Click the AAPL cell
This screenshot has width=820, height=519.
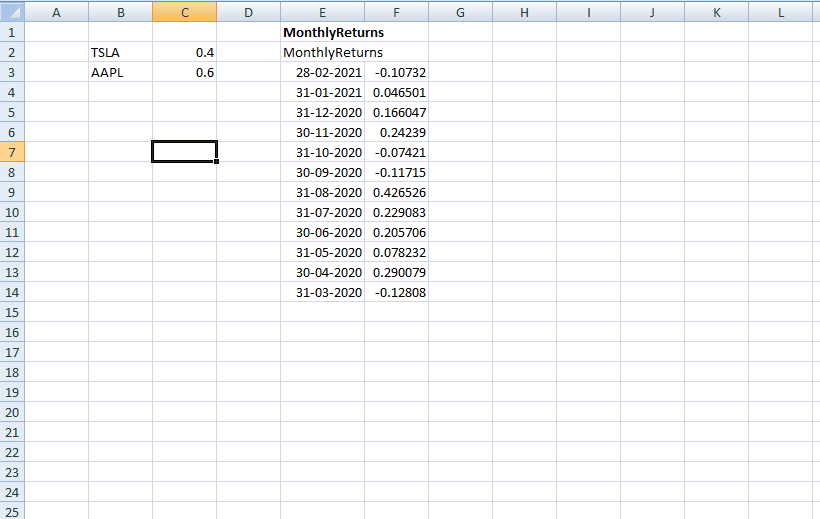pos(121,72)
